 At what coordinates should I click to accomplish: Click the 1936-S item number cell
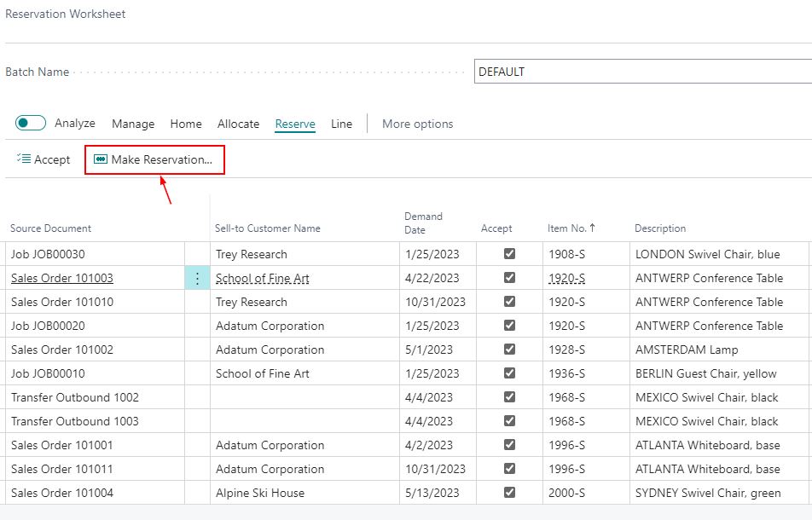click(x=586, y=373)
